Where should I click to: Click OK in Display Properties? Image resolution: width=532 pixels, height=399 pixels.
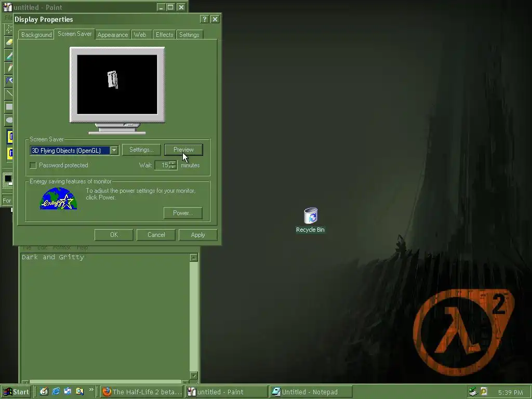click(114, 235)
